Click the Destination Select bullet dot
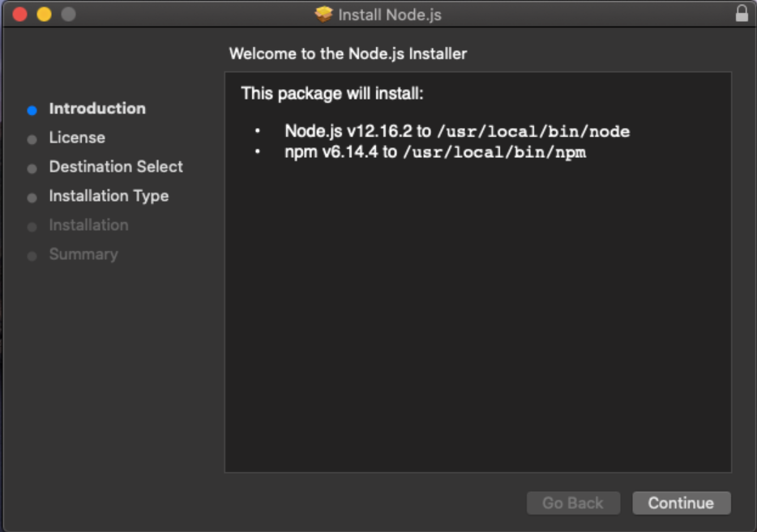 pyautogui.click(x=32, y=168)
